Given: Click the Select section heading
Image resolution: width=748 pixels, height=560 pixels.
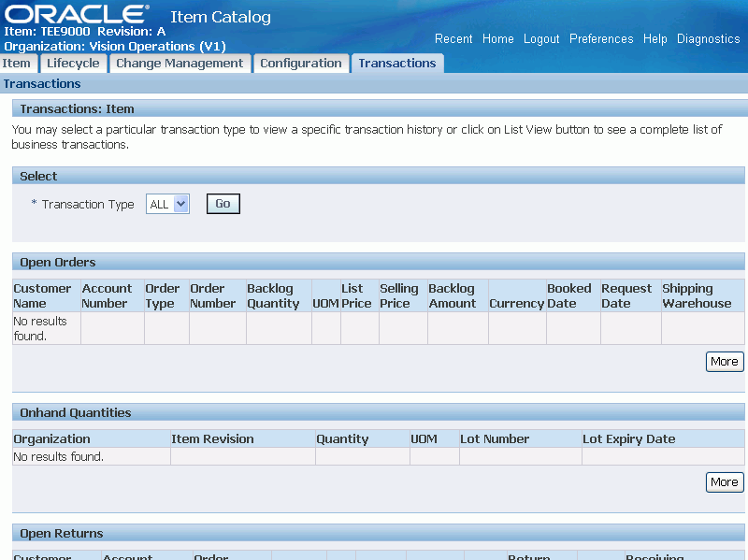Looking at the screenshot, I should pos(38,177).
